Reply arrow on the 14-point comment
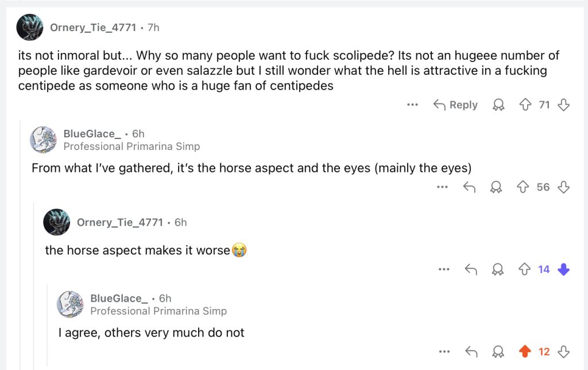The image size is (588, 370). [x=470, y=269]
